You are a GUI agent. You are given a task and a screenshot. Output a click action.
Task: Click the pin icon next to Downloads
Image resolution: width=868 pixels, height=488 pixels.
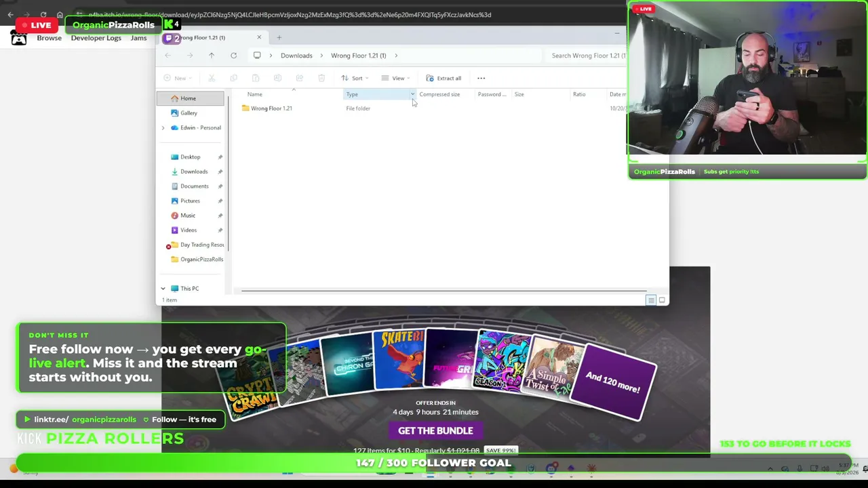(220, 171)
